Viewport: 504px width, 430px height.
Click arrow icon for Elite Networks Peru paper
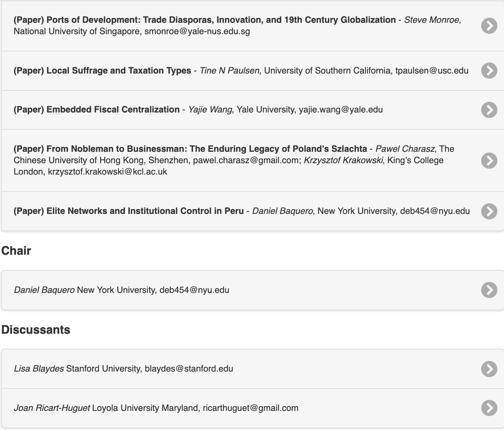tap(489, 211)
